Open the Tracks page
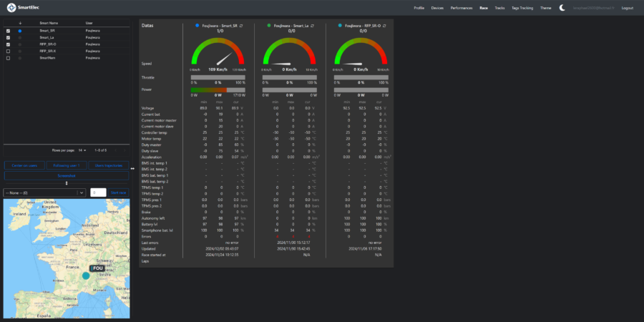The image size is (644, 322). pyautogui.click(x=500, y=8)
